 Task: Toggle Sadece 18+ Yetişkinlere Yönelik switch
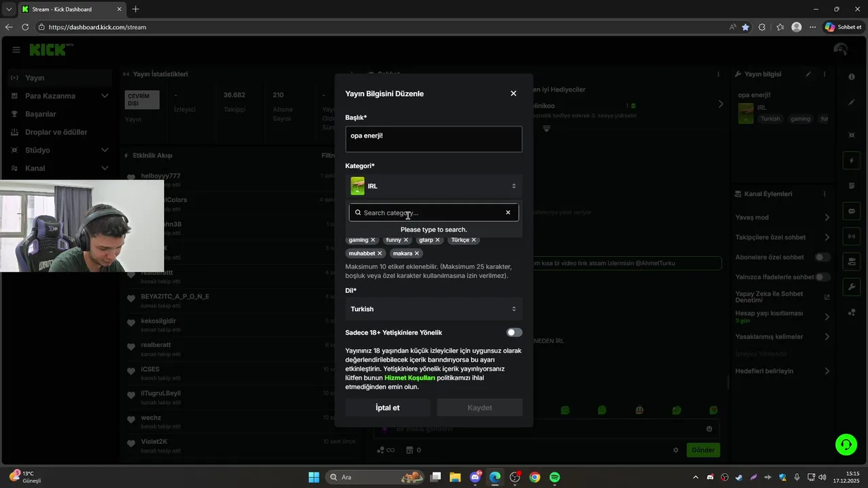(x=515, y=332)
